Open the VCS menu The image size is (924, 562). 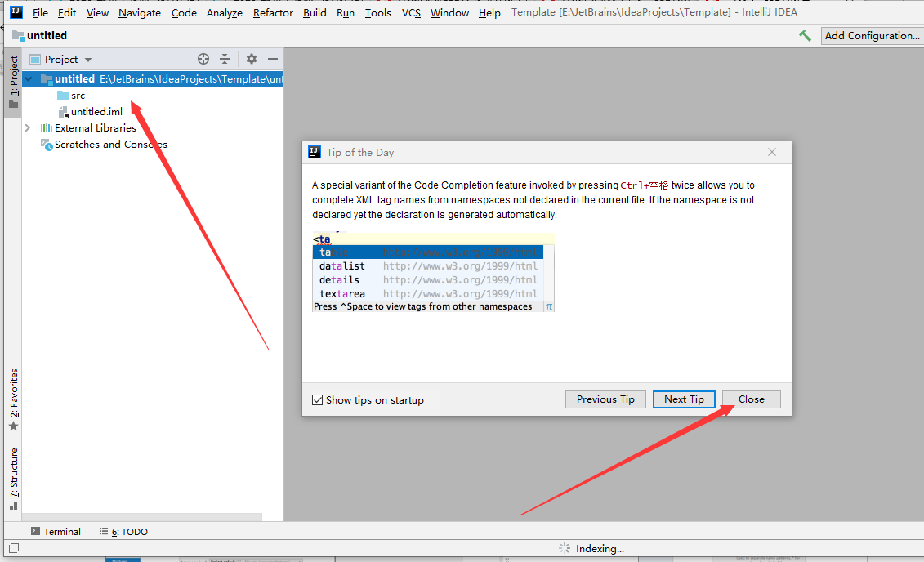pyautogui.click(x=411, y=12)
